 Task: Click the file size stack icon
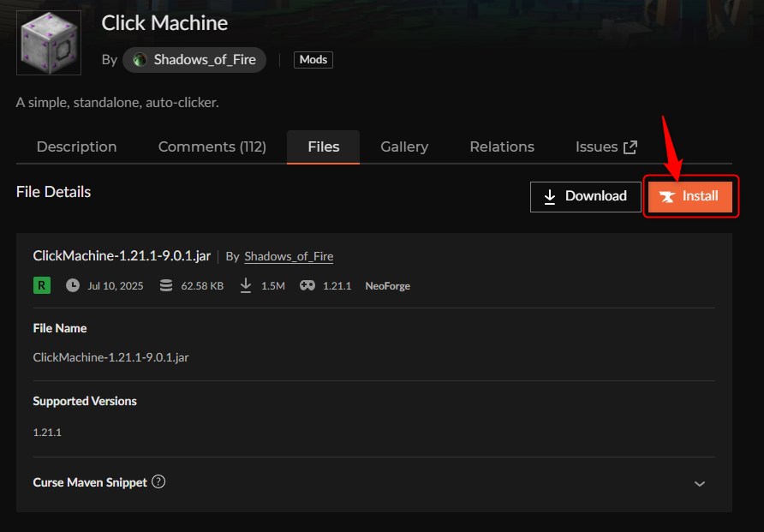click(x=165, y=284)
